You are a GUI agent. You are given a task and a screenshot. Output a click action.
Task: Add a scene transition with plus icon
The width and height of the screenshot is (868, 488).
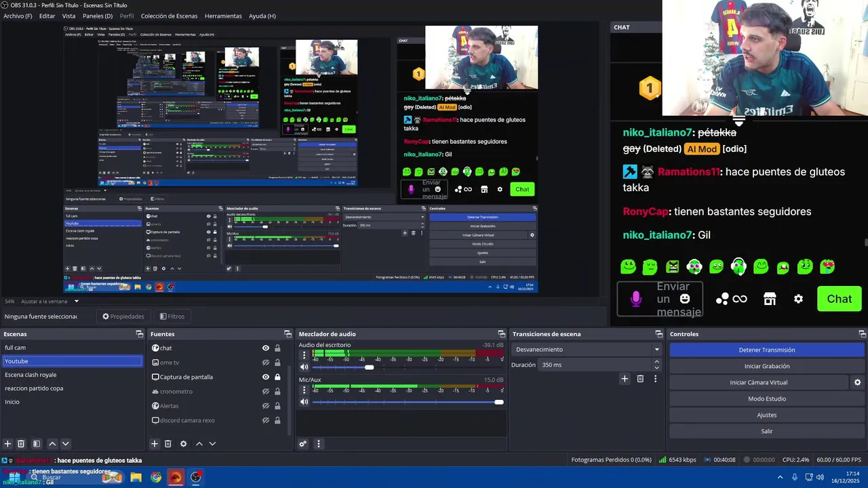coord(625,379)
